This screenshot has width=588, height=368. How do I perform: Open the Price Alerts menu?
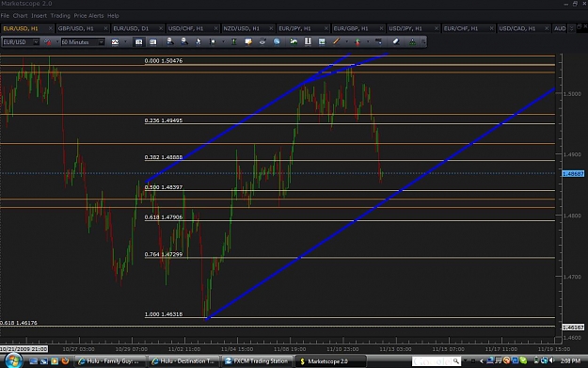[x=88, y=16]
